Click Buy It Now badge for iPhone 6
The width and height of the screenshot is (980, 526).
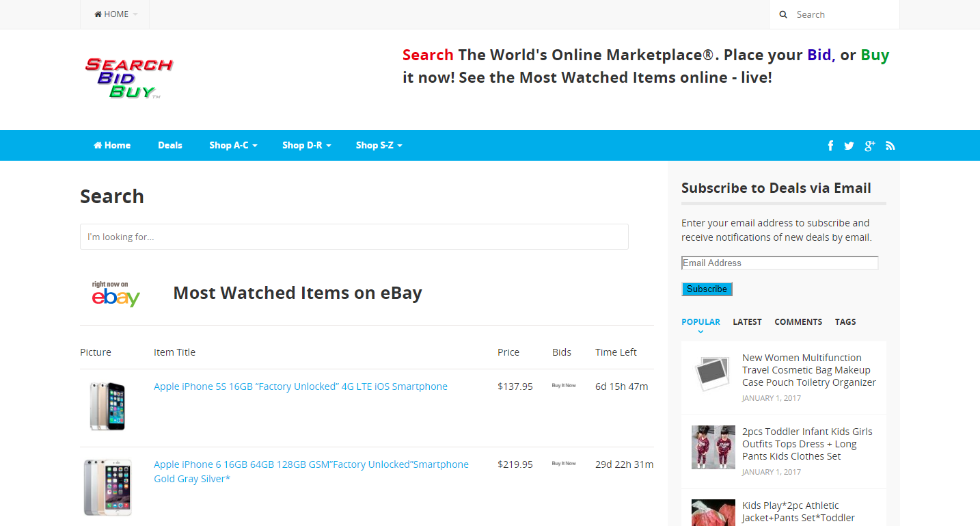564,464
